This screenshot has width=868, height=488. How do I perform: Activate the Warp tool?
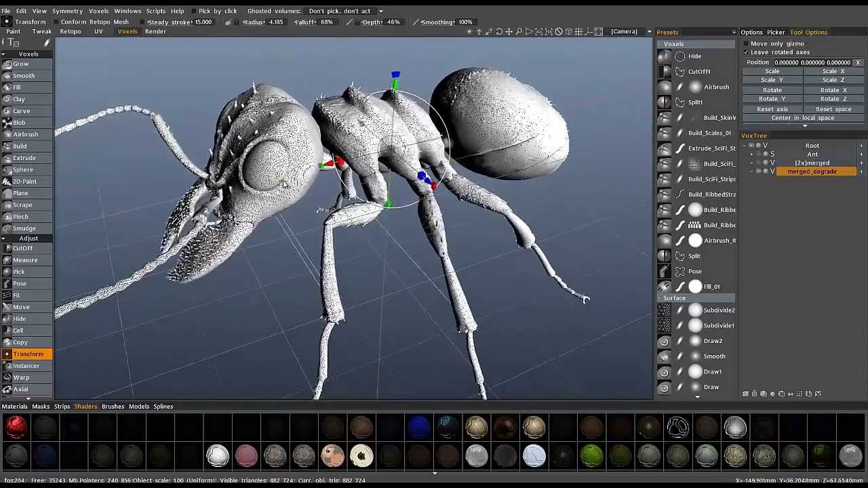pos(21,378)
